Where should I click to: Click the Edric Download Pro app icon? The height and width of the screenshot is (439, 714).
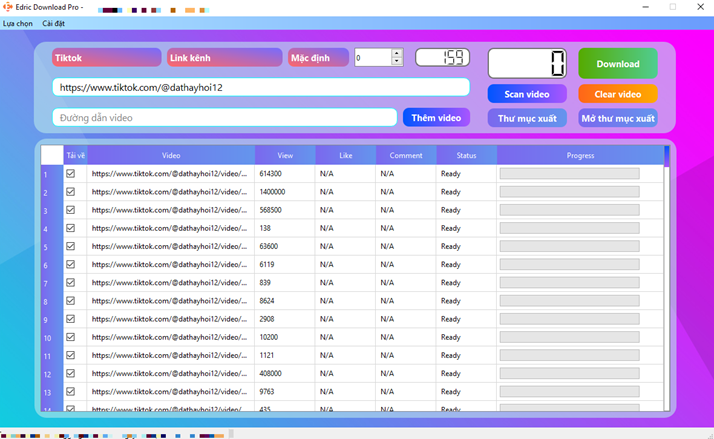click(x=8, y=7)
